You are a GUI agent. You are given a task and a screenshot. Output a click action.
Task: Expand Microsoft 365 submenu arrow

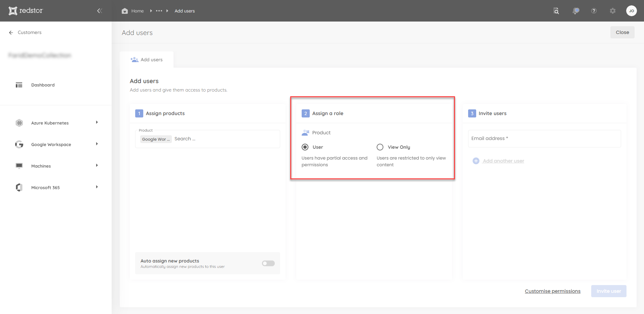click(97, 187)
